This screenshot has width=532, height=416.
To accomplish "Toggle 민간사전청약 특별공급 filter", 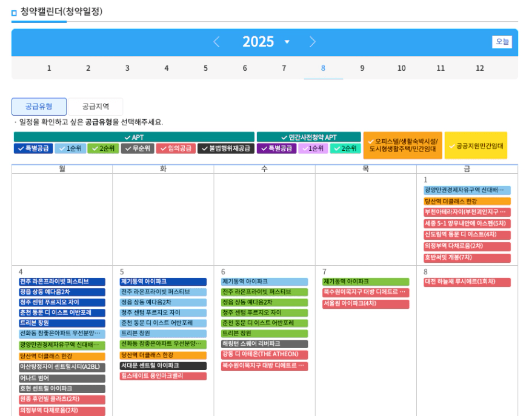I will tap(276, 148).
